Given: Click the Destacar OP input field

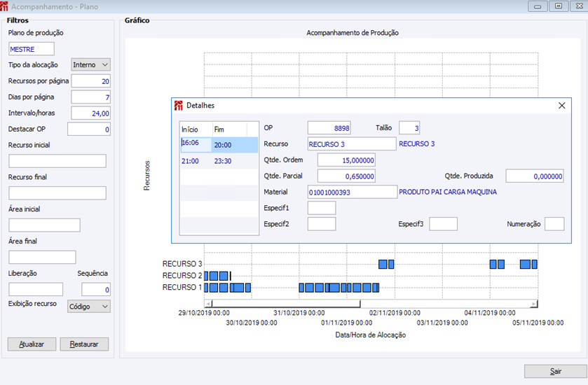Looking at the screenshot, I should pos(88,129).
